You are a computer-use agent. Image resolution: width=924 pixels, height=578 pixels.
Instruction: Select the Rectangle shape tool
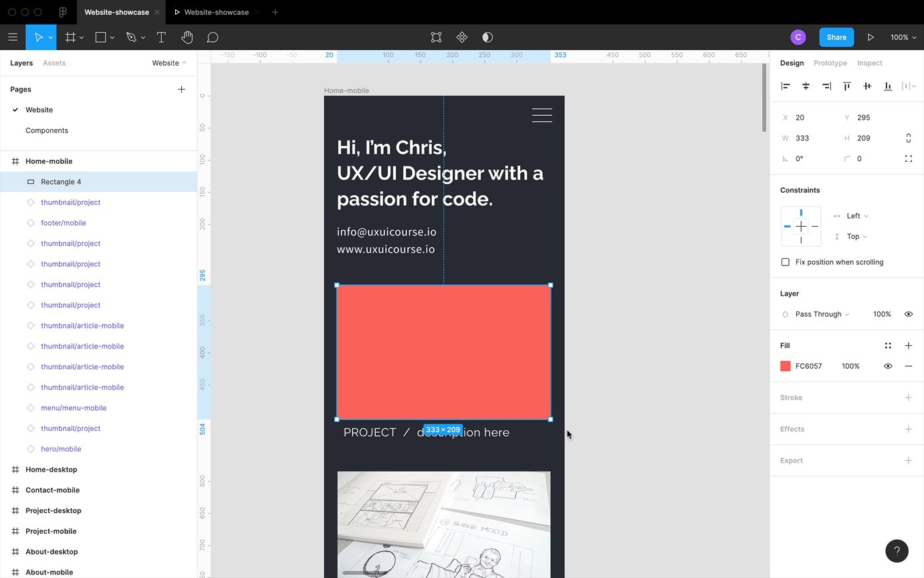[101, 37]
